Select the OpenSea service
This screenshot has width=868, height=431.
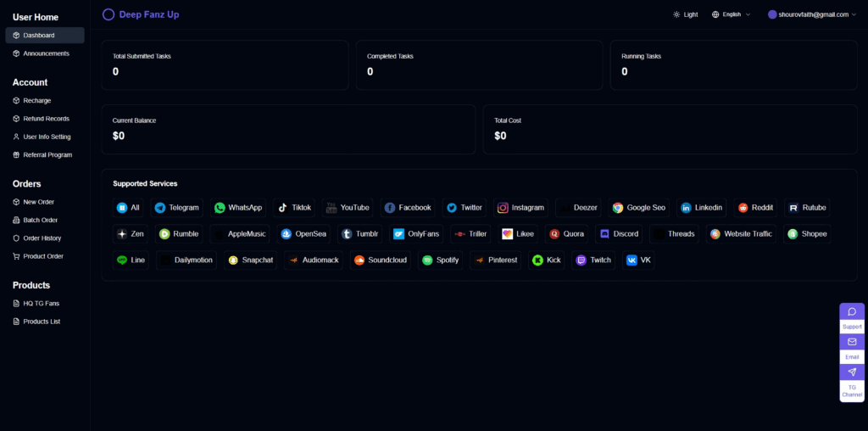click(x=303, y=234)
